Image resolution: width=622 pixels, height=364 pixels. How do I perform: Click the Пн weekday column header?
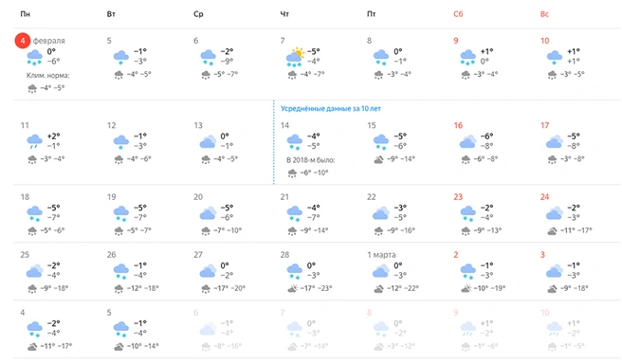(25, 14)
